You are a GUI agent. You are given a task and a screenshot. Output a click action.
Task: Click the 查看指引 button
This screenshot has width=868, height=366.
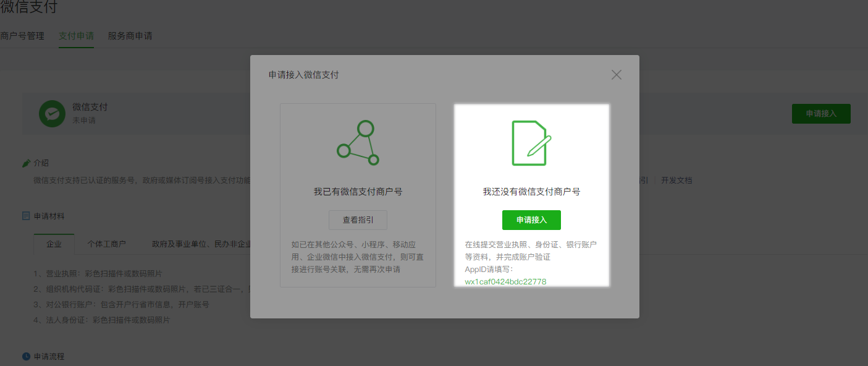358,220
